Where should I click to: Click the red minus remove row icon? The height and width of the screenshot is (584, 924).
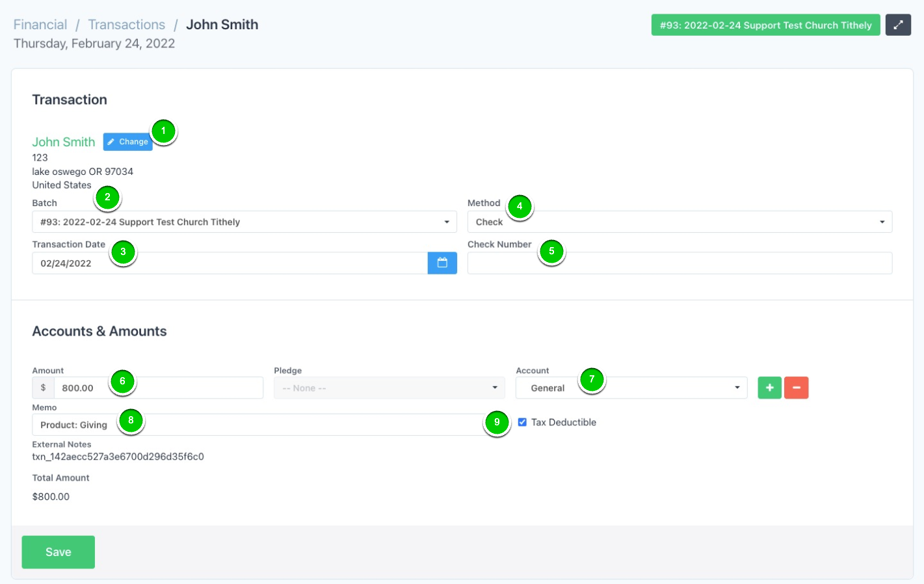click(796, 388)
